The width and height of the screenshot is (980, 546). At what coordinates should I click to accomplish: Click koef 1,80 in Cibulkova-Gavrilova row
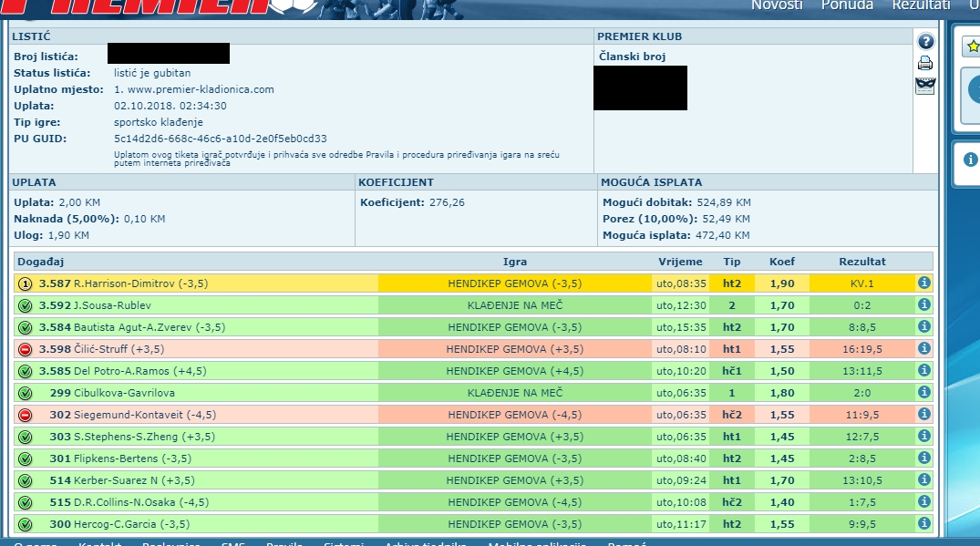782,393
